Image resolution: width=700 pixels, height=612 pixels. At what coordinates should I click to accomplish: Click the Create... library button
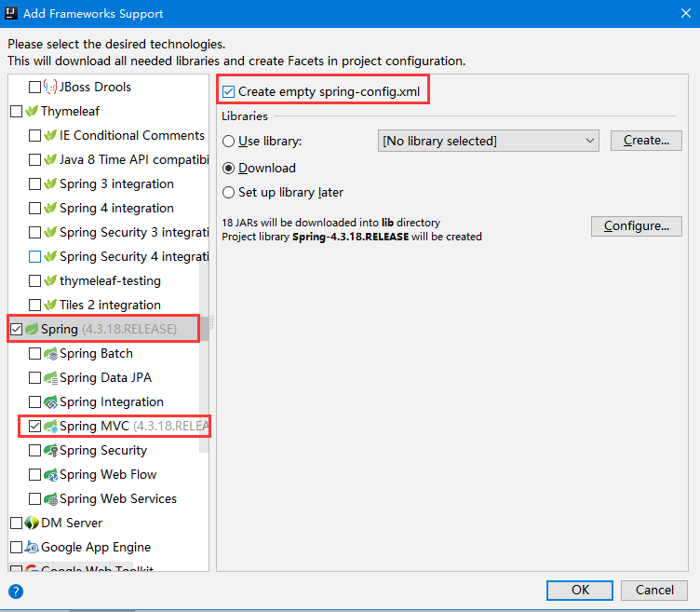coord(646,141)
